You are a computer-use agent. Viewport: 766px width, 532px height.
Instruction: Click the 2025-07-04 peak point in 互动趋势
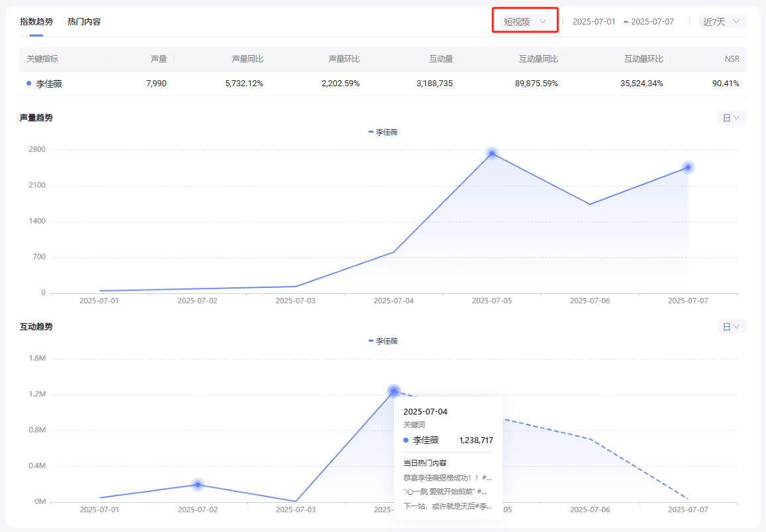(394, 391)
